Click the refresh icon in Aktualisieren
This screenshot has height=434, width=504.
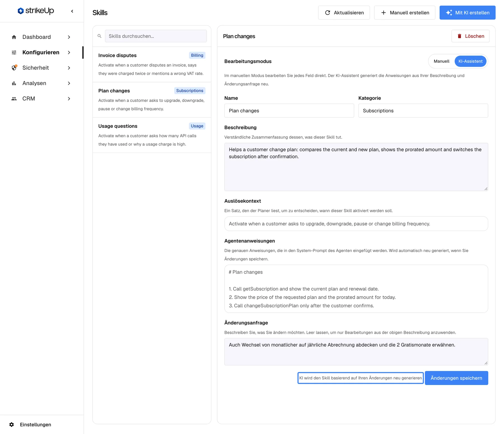327,13
